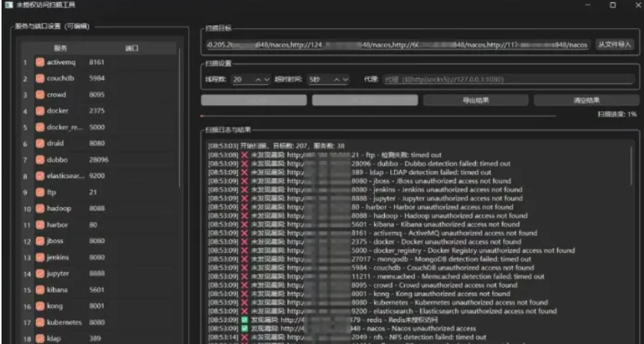Click the red X icon on the jenkins log line
Viewport: 644px width, 344px height.
pyautogui.click(x=245, y=190)
